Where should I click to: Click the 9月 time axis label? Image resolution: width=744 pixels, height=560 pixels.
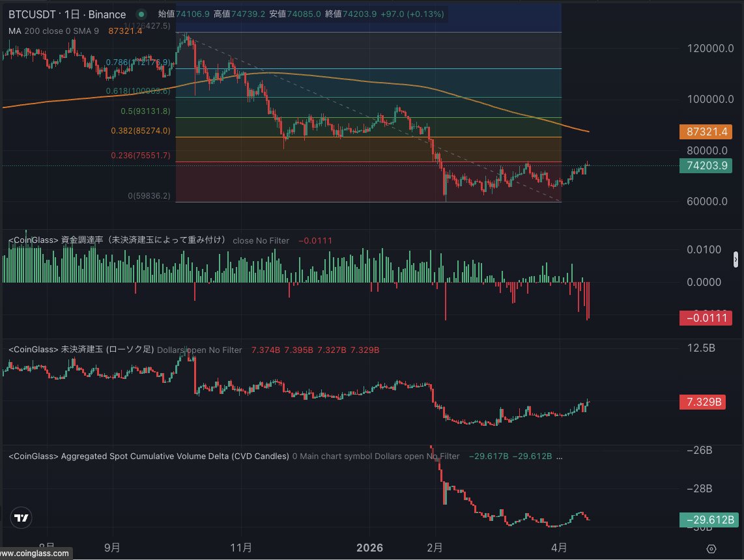[x=112, y=548]
